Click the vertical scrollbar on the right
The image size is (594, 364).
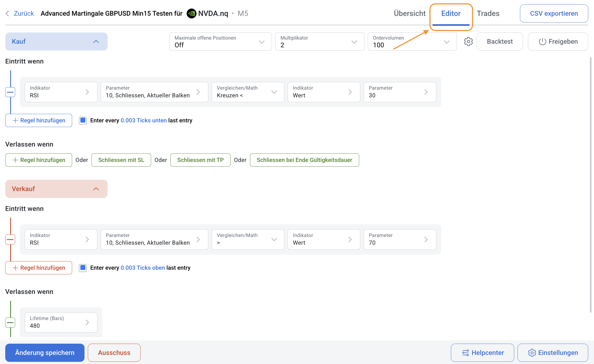tap(590, 184)
